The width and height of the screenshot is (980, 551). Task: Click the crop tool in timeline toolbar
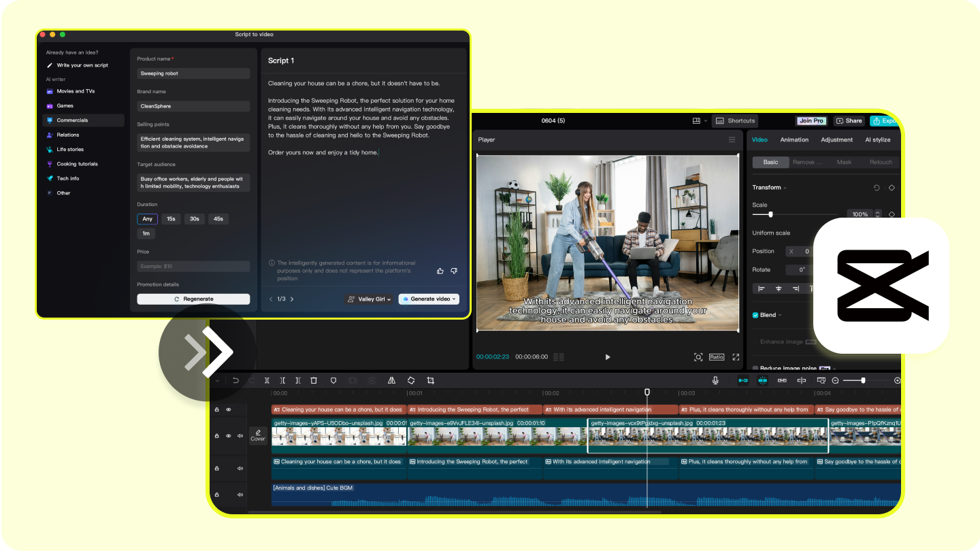430,380
